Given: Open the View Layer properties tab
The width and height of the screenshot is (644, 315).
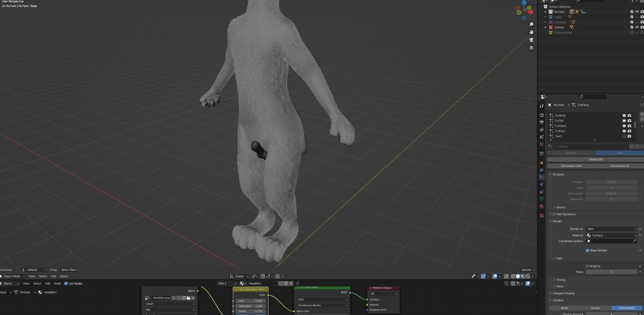Looking at the screenshot, I should coord(542,130).
